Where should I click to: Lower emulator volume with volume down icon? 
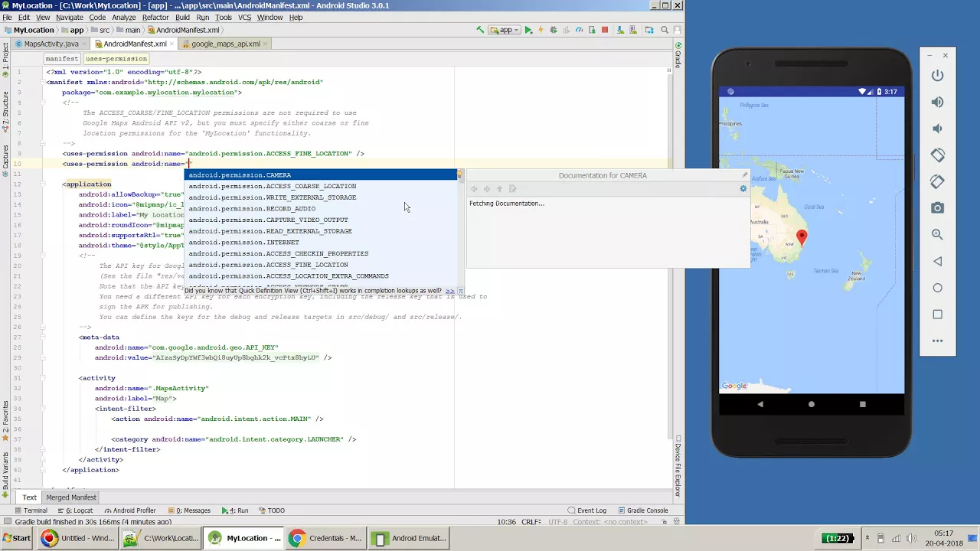[937, 129]
